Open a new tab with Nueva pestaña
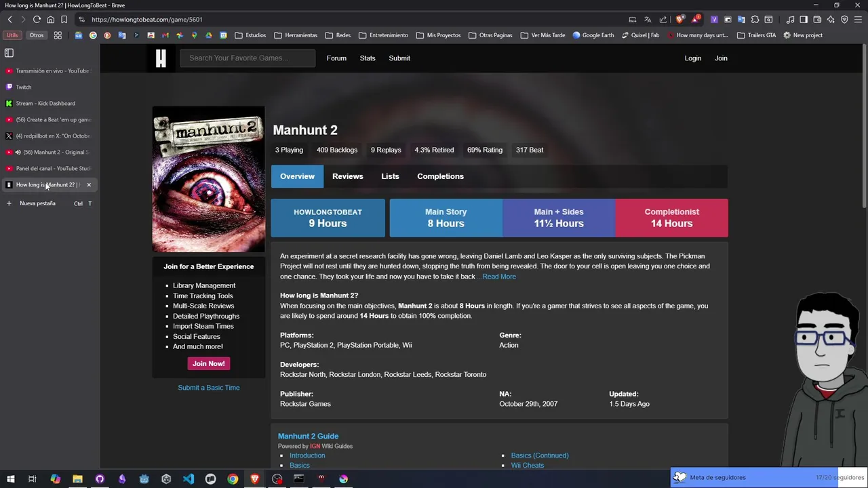 click(49, 203)
